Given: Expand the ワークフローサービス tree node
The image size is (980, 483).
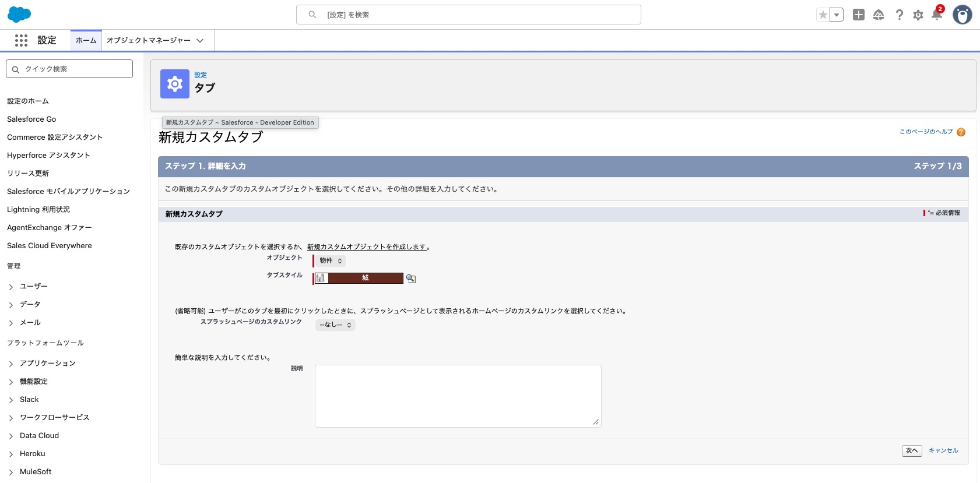Looking at the screenshot, I should [x=11, y=418].
